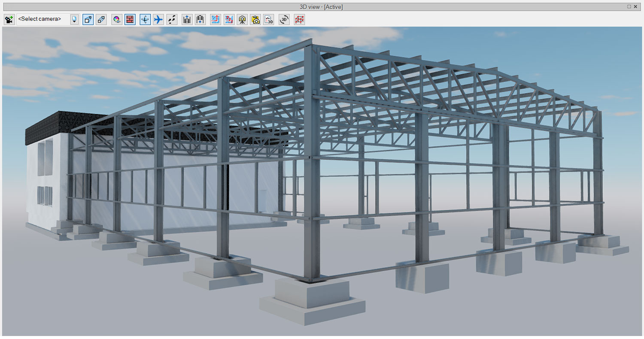Expand the camera list dropdown arrow
This screenshot has height=339, width=644.
[x=75, y=19]
